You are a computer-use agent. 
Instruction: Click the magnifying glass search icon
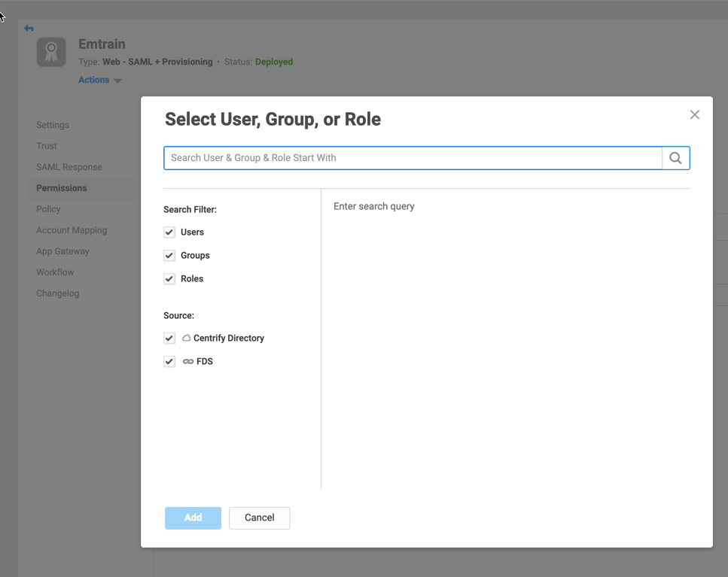click(675, 158)
